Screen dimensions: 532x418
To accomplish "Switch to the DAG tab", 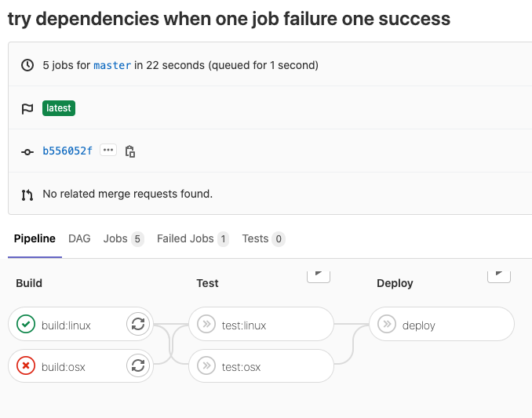I will [79, 238].
